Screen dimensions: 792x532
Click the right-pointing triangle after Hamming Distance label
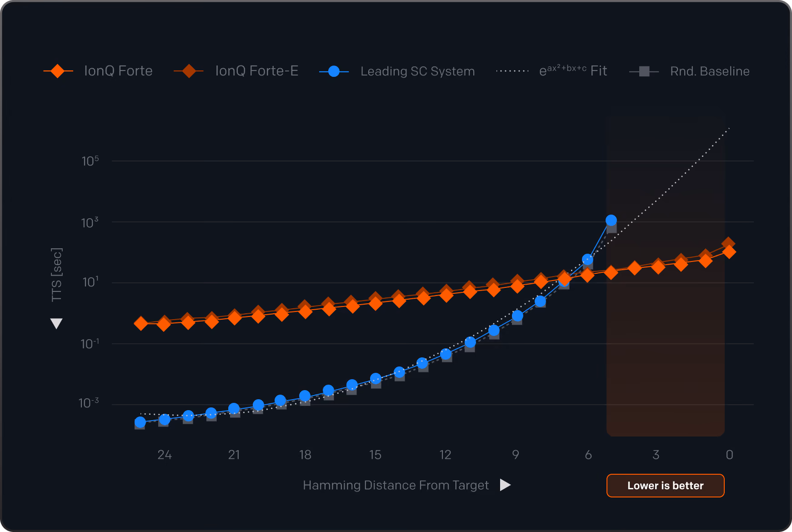pos(505,485)
